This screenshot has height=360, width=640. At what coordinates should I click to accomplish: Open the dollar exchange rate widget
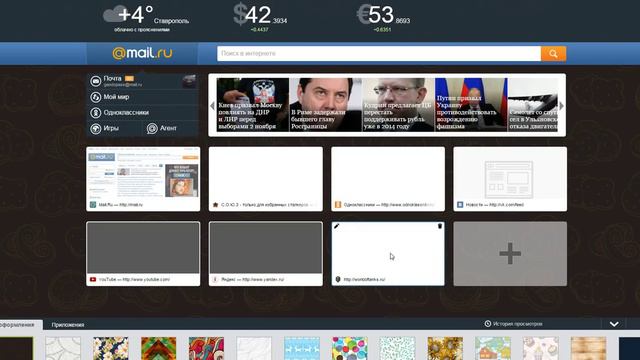point(260,18)
